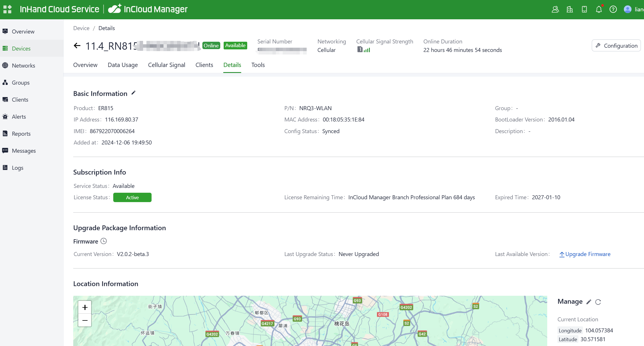Screen dimensions: 644x346
Task: Click the Device breadcrumb link
Action: click(x=81, y=28)
